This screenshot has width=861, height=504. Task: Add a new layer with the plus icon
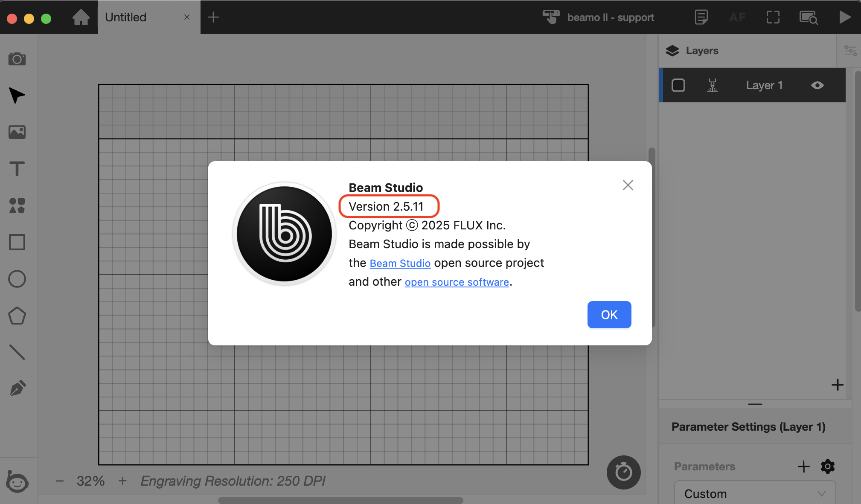tap(837, 385)
